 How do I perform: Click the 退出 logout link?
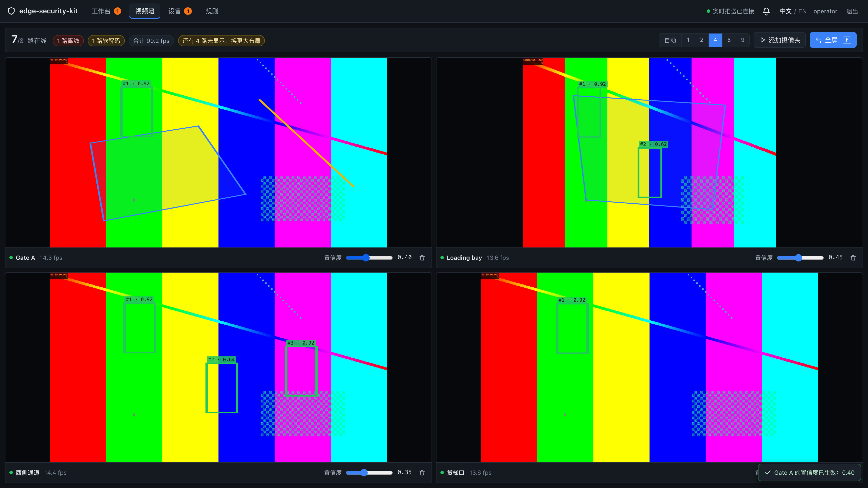(852, 11)
